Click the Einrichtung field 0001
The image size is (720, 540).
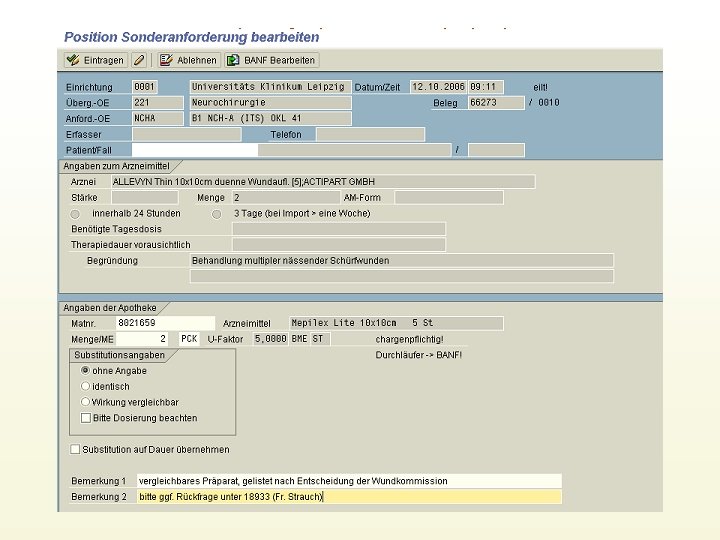(145, 87)
